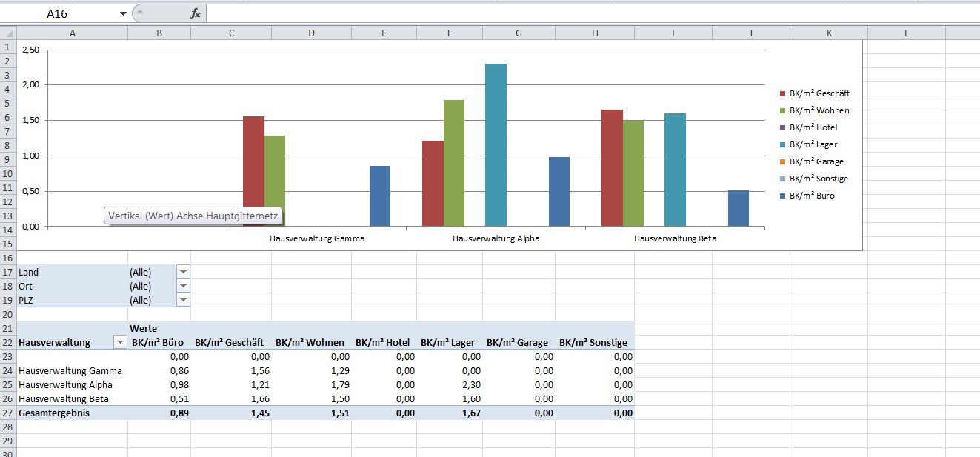Click the red Geschäft bar for Gamma

(x=253, y=170)
